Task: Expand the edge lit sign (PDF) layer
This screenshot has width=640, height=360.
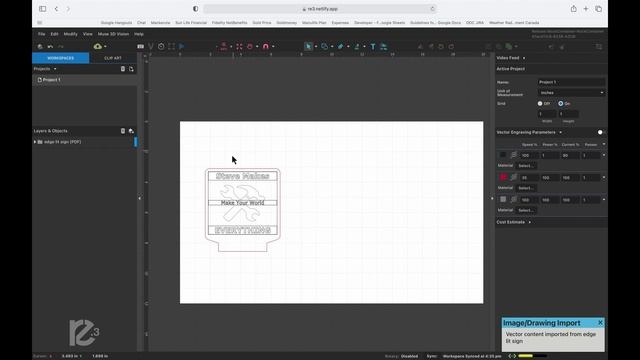Action: [x=35, y=142]
